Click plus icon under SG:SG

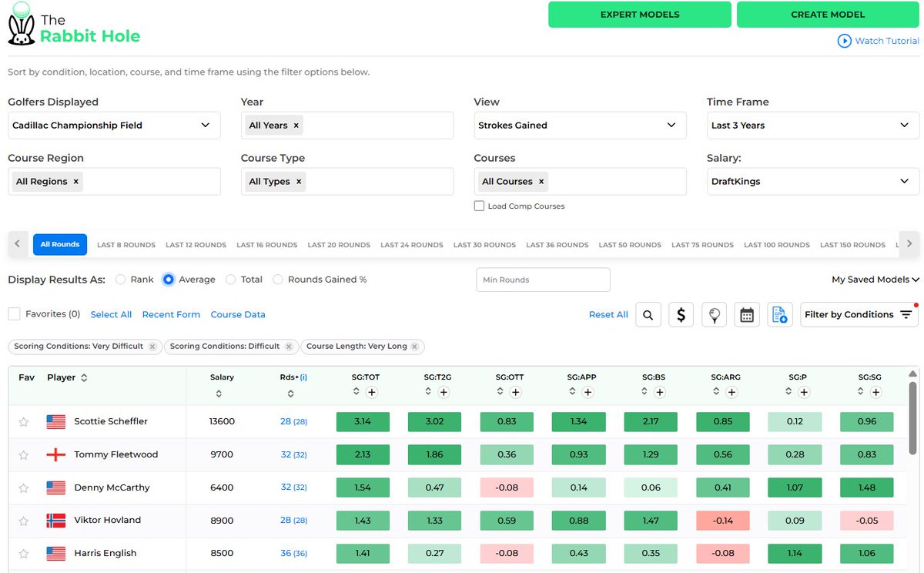coord(875,392)
